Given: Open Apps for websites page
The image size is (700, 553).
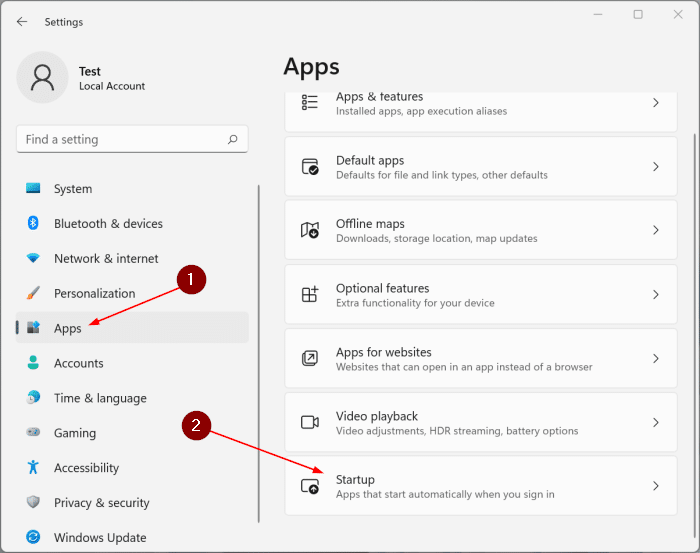Looking at the screenshot, I should pos(481,358).
